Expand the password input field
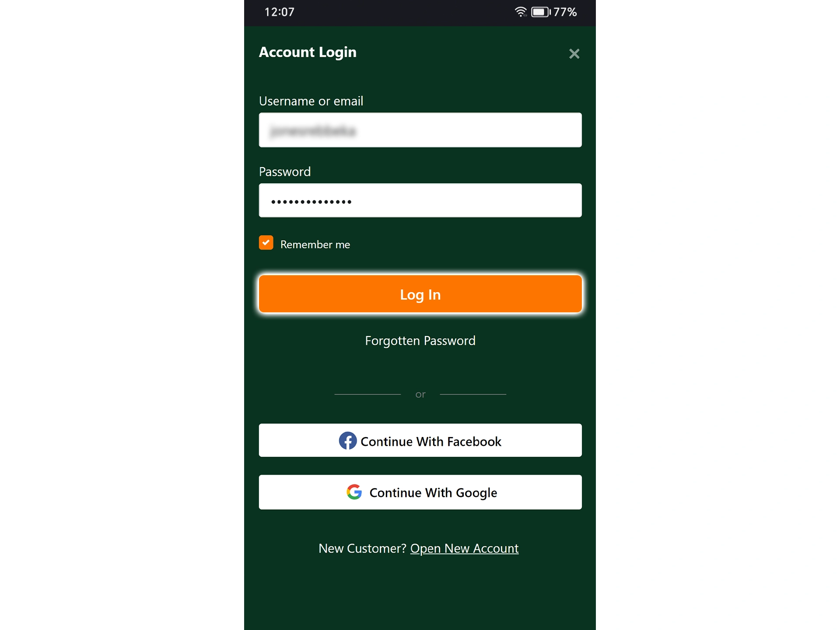 coord(420,200)
